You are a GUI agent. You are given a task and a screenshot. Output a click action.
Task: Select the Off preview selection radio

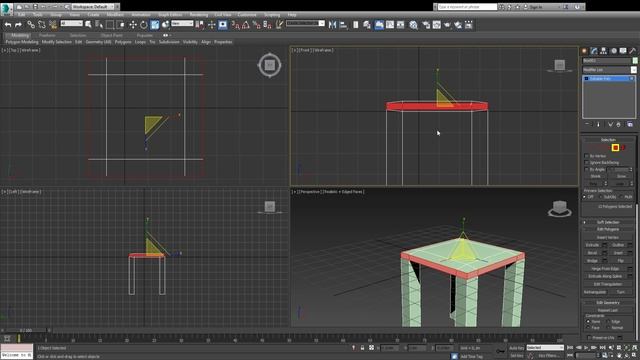pyautogui.click(x=584, y=197)
